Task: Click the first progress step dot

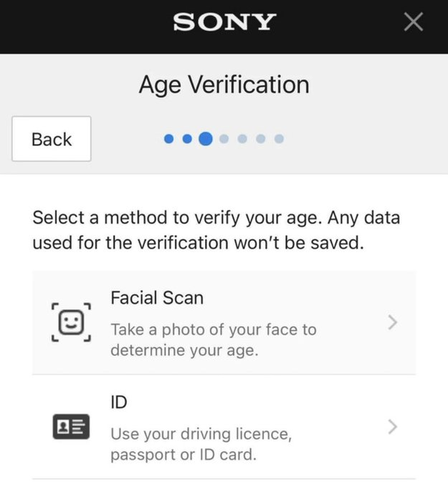Action: pos(169,139)
